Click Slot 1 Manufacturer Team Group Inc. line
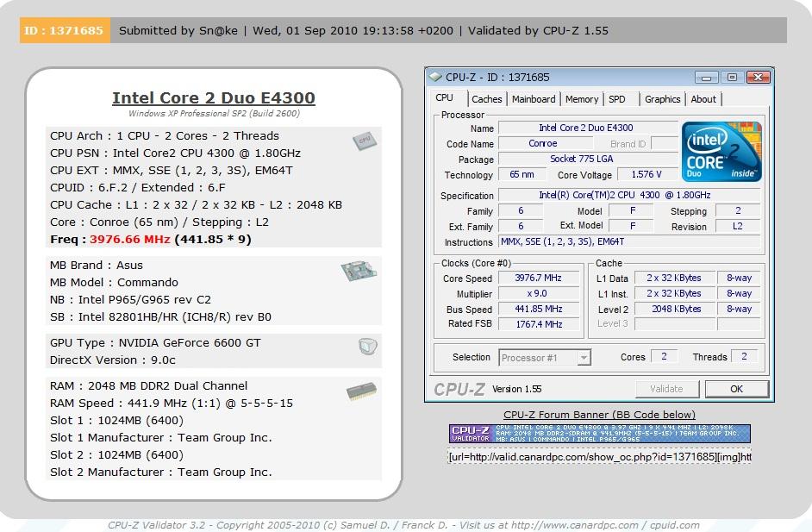The width and height of the screenshot is (812, 532). [161, 438]
